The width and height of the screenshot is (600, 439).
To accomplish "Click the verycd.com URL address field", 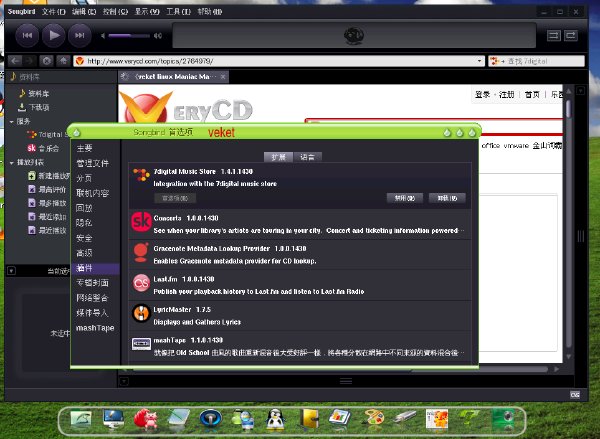I will [279, 61].
